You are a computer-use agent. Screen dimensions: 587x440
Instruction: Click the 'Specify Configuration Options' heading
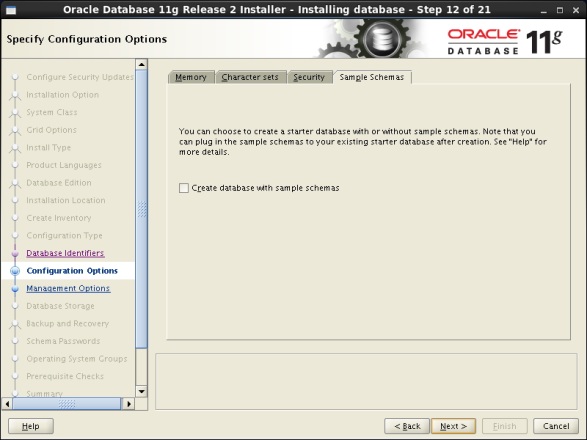pos(87,39)
